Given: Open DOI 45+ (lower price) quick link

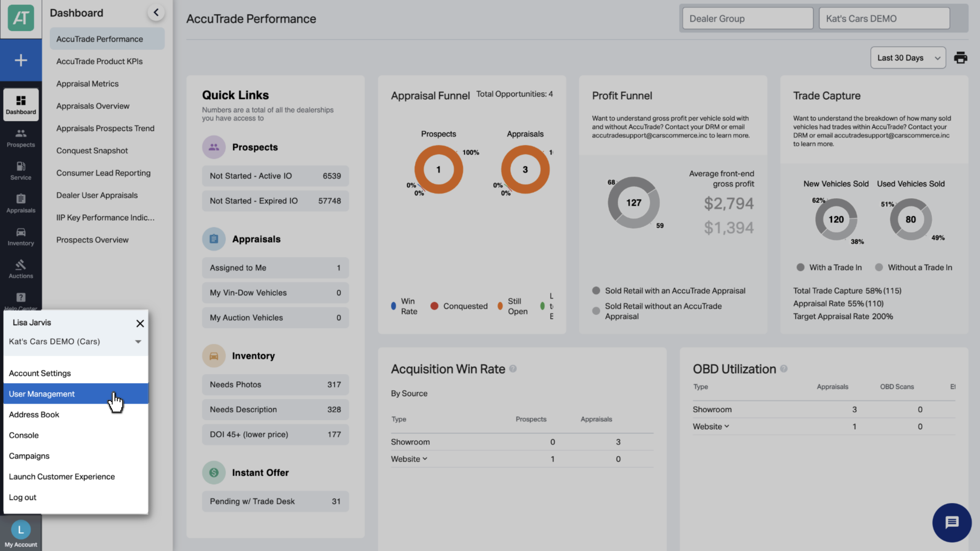Looking at the screenshot, I should point(275,434).
